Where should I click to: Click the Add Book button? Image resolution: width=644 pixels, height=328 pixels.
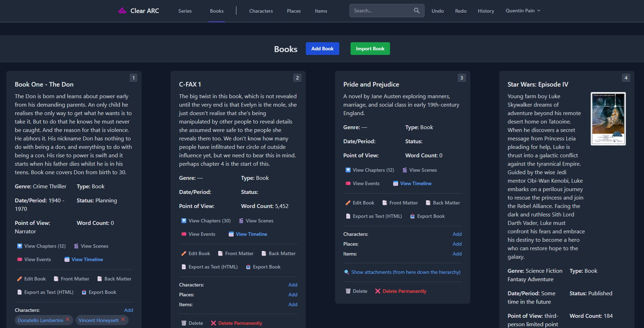[322, 49]
